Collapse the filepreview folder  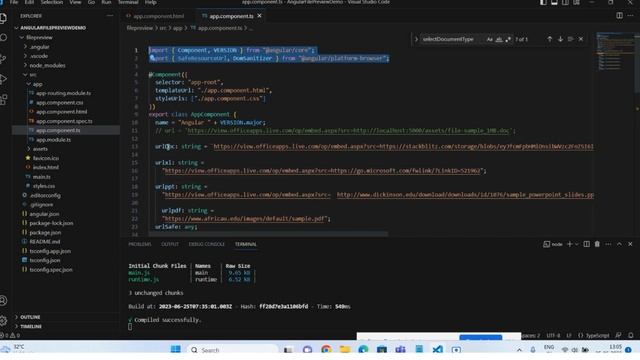pyautogui.click(x=39, y=37)
